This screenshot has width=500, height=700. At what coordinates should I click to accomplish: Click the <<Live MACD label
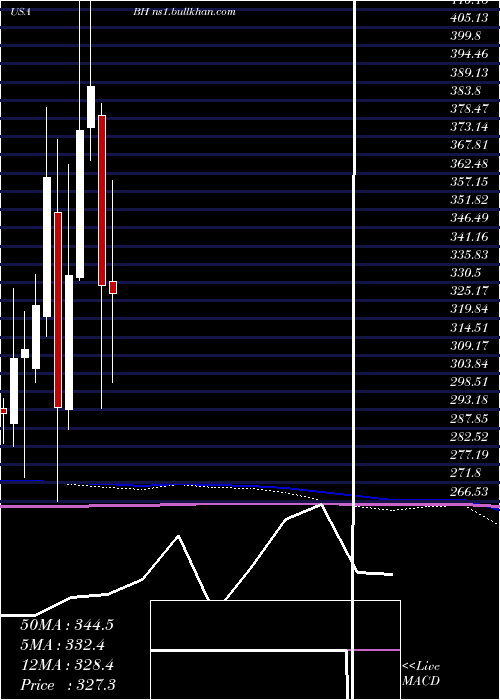(x=421, y=673)
